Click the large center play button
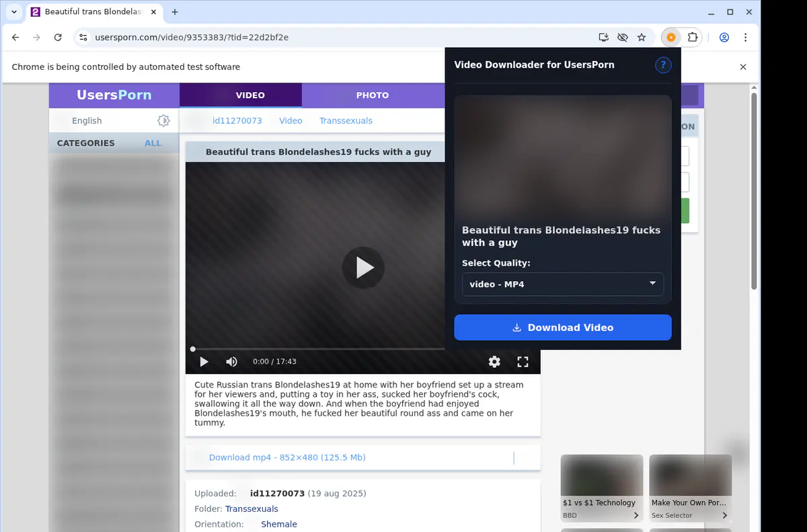Screen dimensions: 807x532 point(363,268)
